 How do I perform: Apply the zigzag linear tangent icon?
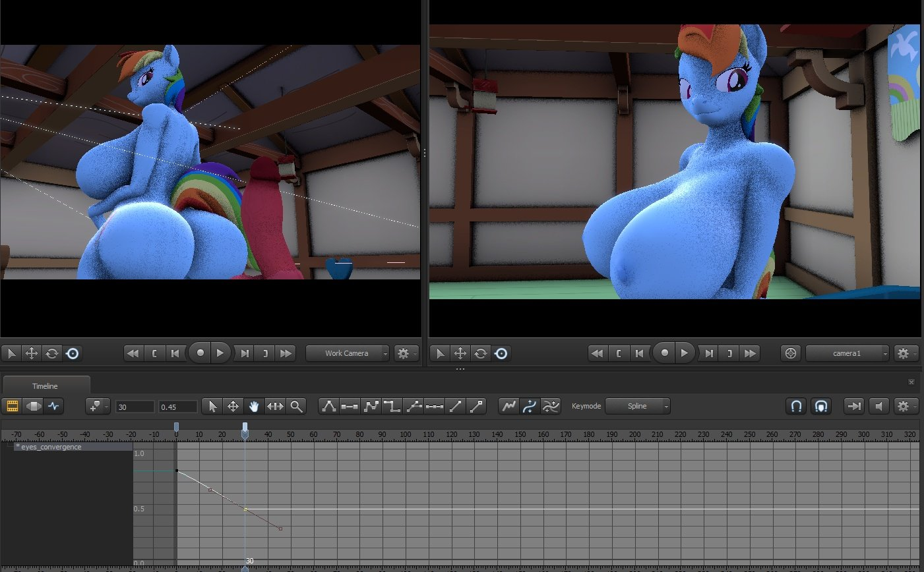(x=371, y=407)
